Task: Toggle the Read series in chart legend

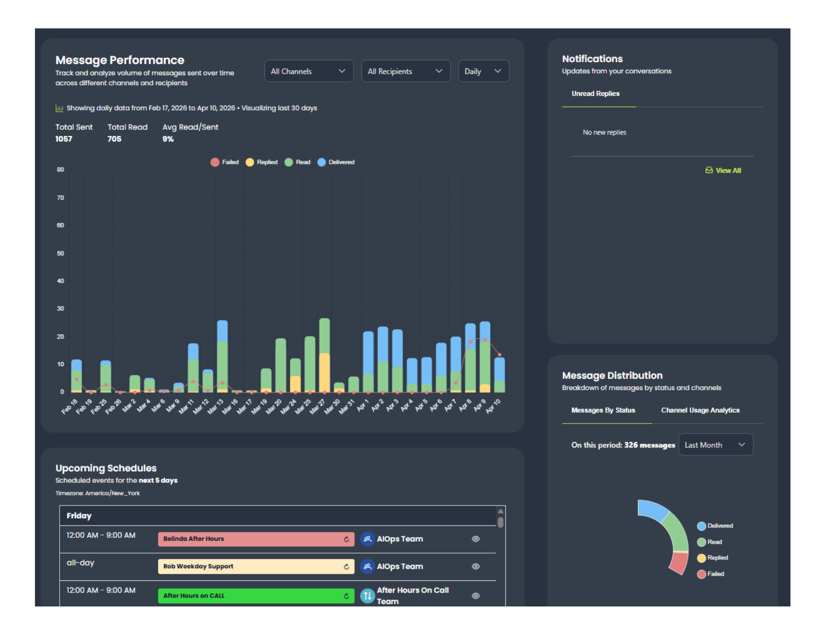Action: click(x=298, y=162)
